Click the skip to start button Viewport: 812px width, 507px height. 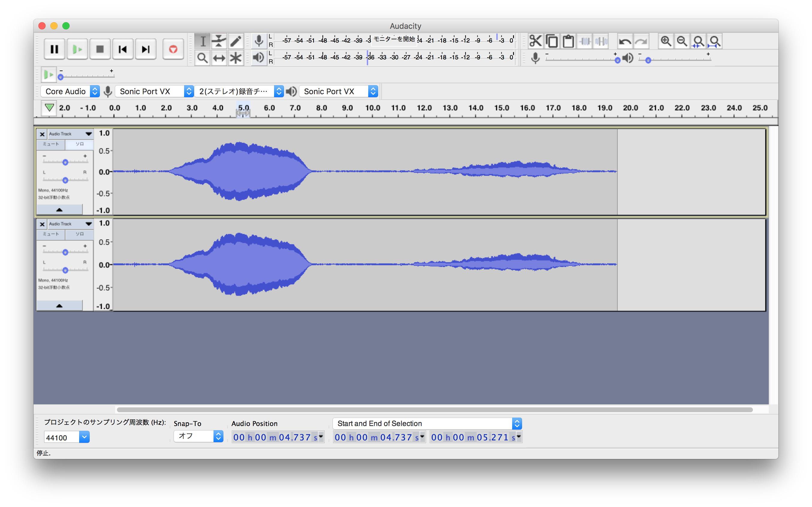click(122, 49)
